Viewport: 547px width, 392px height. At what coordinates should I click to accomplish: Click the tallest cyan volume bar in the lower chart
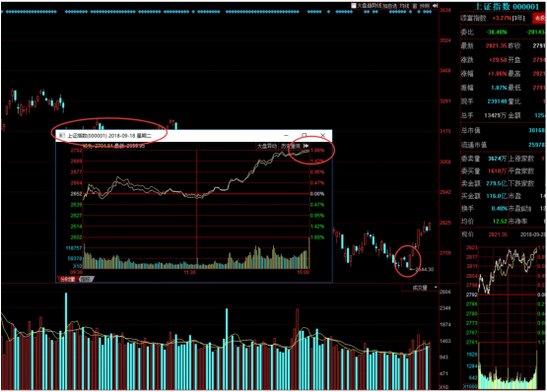tap(66, 341)
